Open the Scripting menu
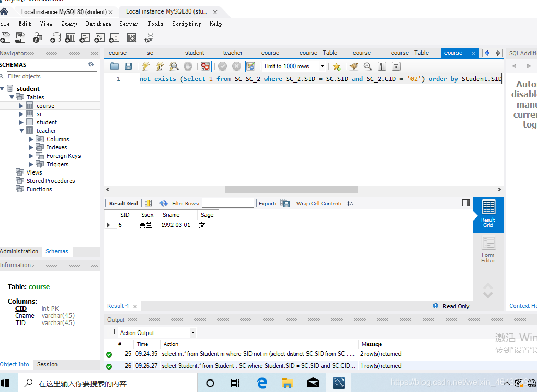Image resolution: width=537 pixels, height=392 pixels. (x=186, y=24)
